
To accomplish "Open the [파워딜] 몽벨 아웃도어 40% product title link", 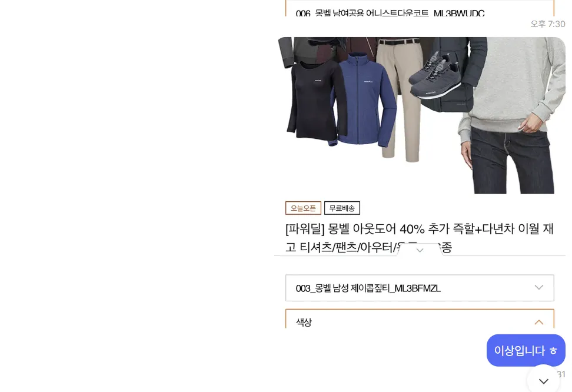I will 420,238.
